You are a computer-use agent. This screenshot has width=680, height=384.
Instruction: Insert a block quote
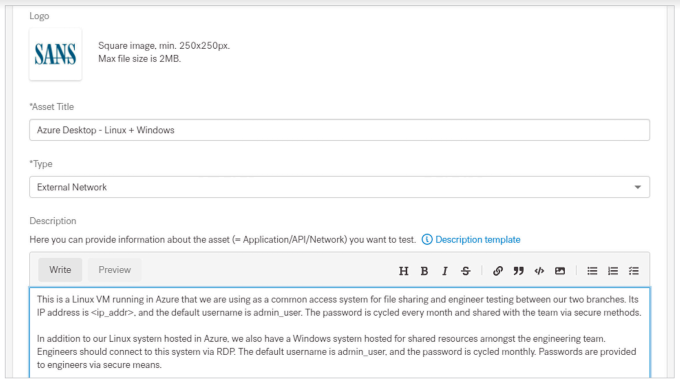(x=518, y=271)
